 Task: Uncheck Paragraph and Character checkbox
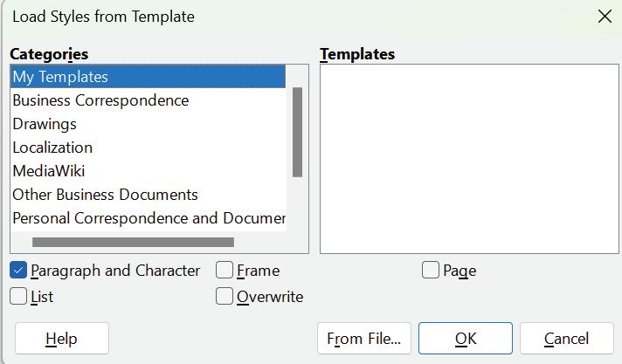(19, 271)
